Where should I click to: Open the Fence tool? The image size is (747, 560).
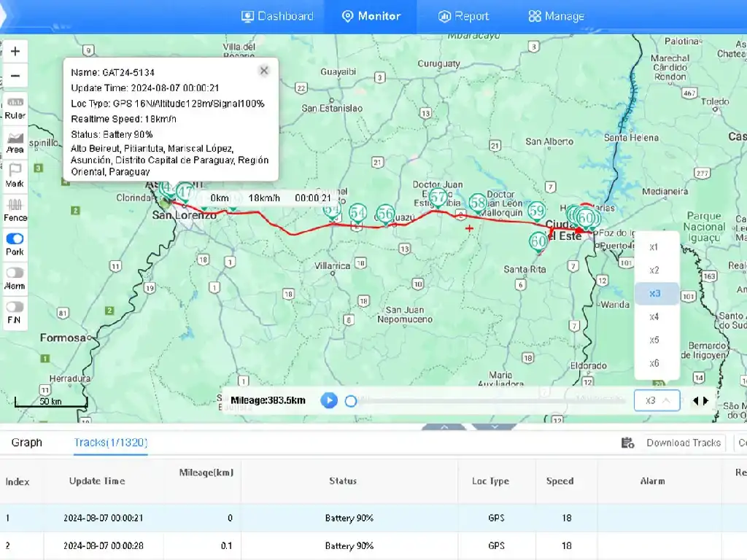15,210
